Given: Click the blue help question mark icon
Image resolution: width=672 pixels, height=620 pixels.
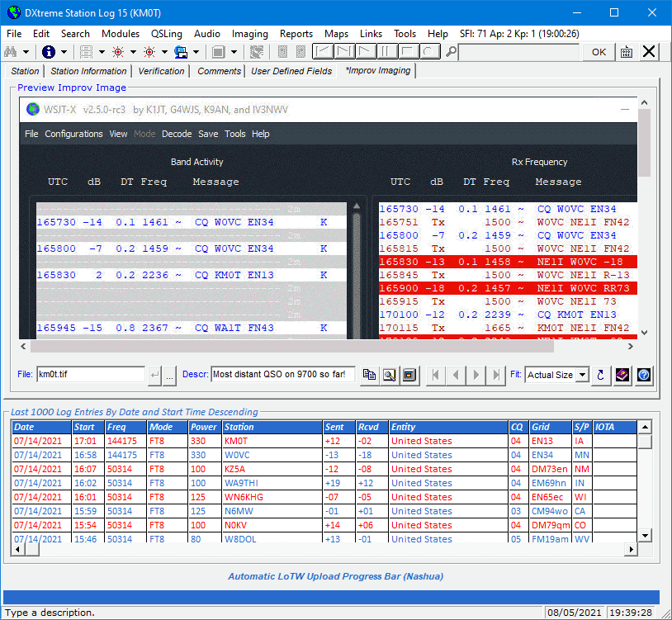Looking at the screenshot, I should click(644, 375).
